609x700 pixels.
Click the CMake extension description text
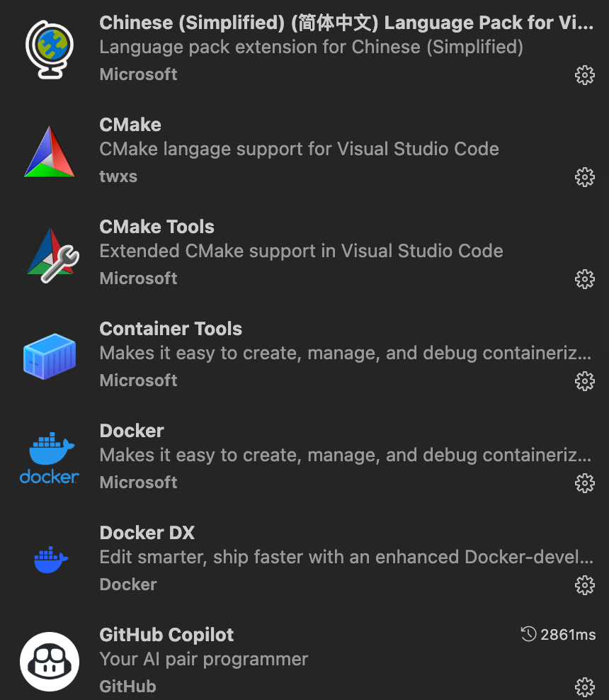pos(299,149)
